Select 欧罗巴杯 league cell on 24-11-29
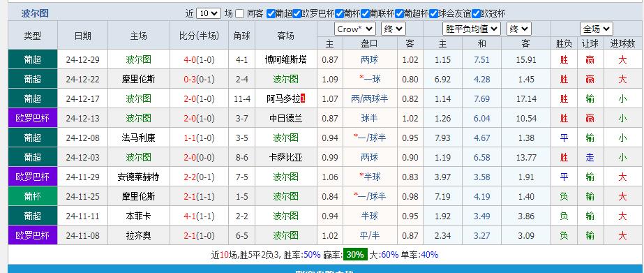Image resolution: width=644 pixels, height=273 pixels. (x=33, y=177)
